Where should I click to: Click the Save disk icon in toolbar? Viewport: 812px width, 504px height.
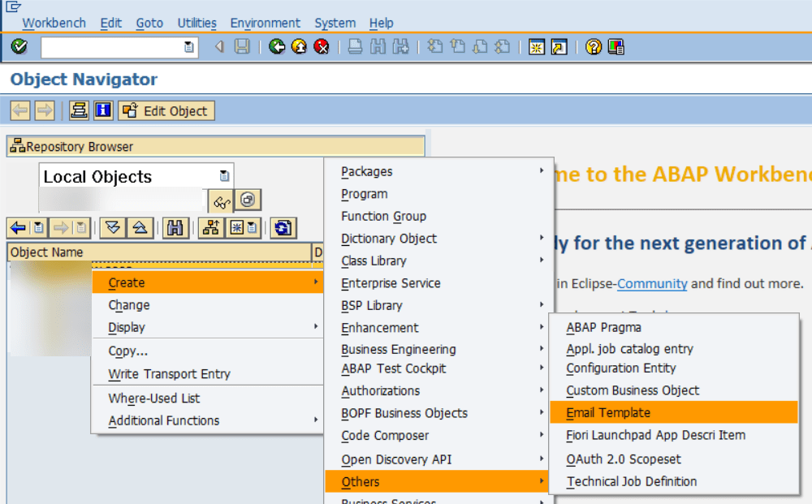[x=242, y=47]
